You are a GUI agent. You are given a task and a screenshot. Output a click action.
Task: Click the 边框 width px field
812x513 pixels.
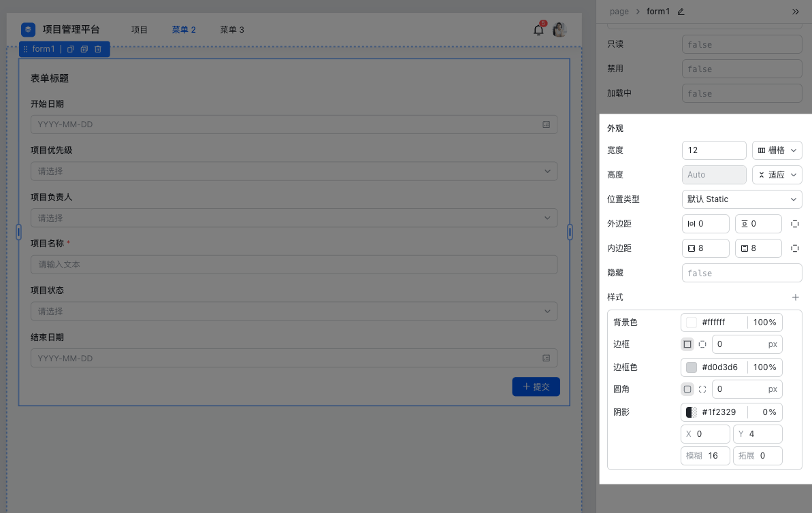click(x=747, y=344)
